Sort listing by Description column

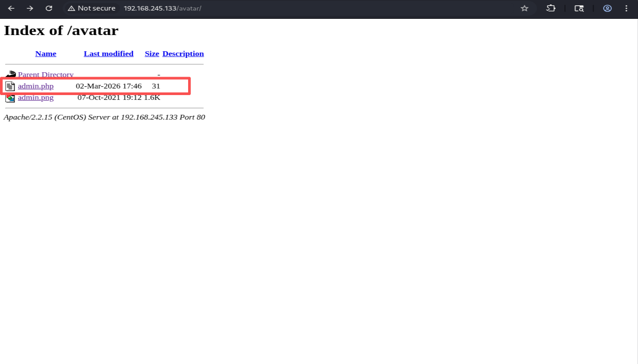pyautogui.click(x=183, y=53)
